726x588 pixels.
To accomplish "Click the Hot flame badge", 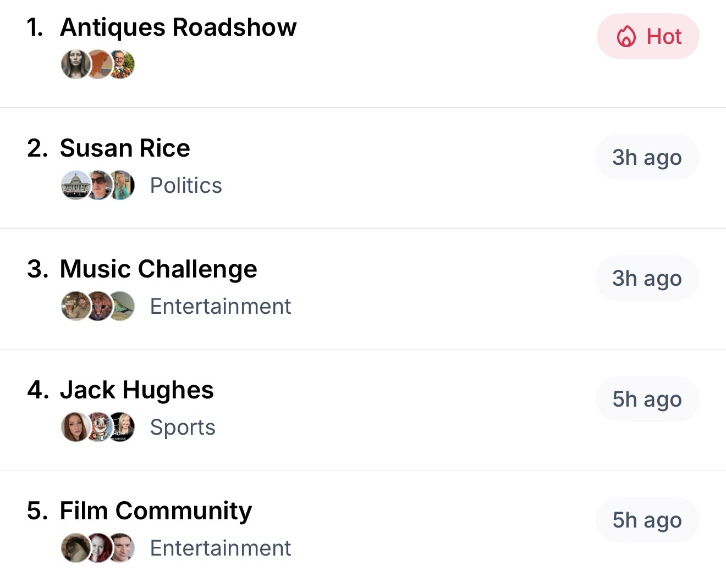I will (647, 37).
